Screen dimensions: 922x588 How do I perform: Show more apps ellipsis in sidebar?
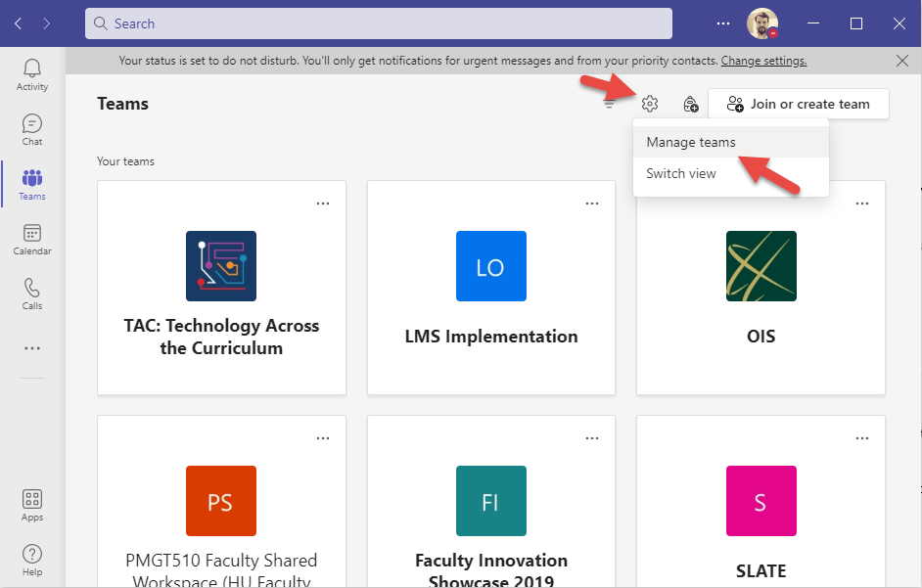31,348
